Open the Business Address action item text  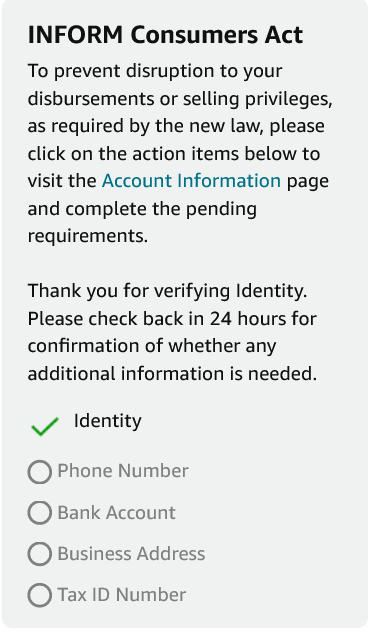pyautogui.click(x=131, y=554)
